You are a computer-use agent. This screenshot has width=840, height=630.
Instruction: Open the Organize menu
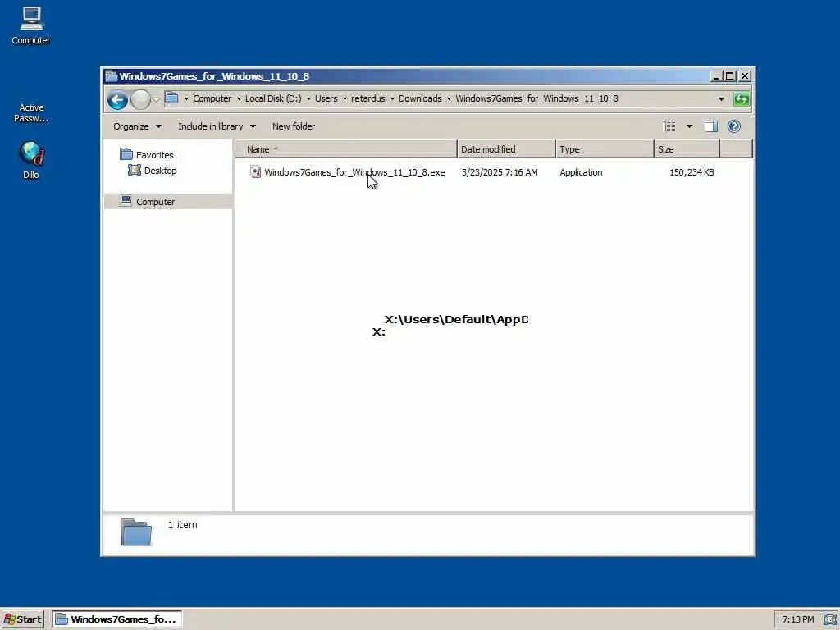click(x=137, y=126)
